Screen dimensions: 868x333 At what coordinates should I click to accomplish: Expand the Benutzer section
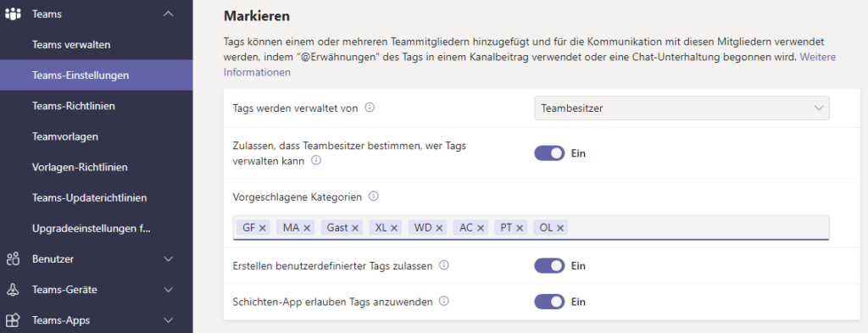coord(169,259)
